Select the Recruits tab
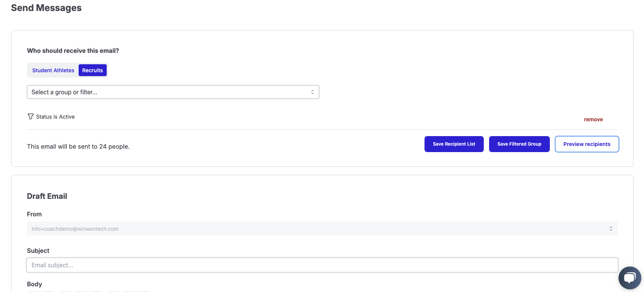The image size is (644, 292). tap(92, 70)
